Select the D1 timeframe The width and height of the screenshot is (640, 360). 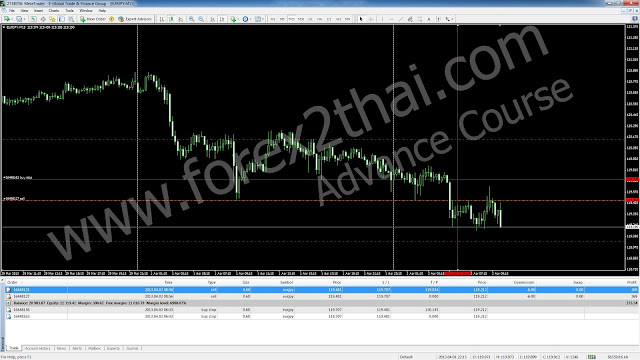coord(329,19)
